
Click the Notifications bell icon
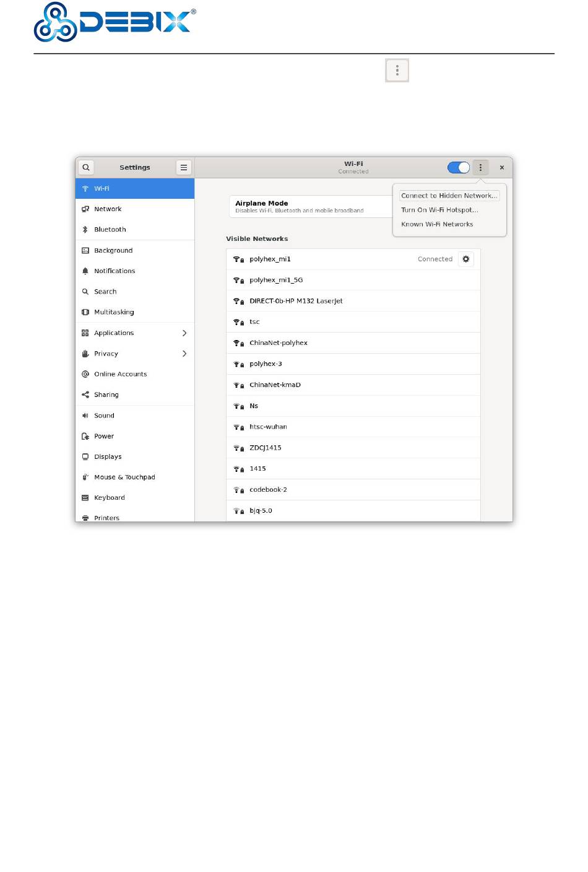point(85,271)
